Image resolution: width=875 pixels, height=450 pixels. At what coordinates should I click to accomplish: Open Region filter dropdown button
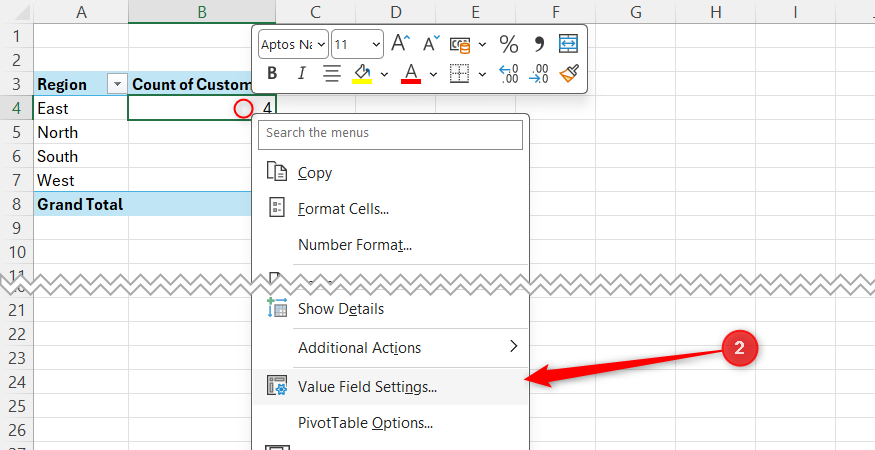click(x=117, y=84)
